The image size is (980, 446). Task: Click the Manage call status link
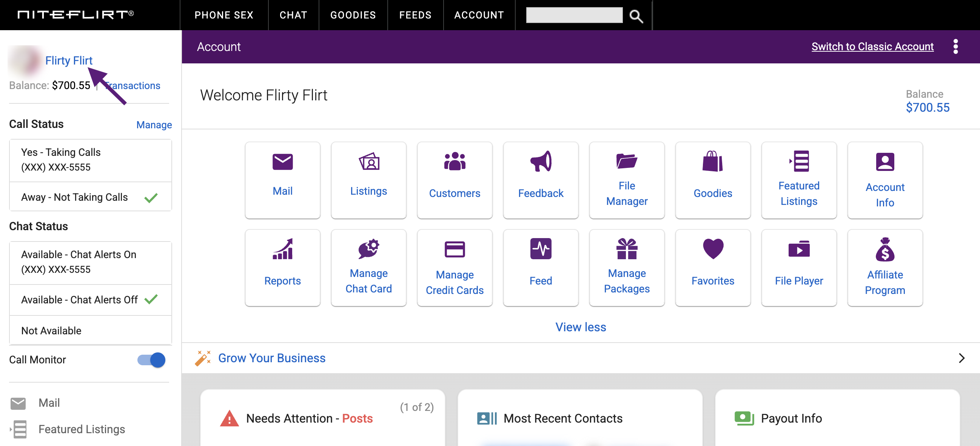tap(154, 125)
